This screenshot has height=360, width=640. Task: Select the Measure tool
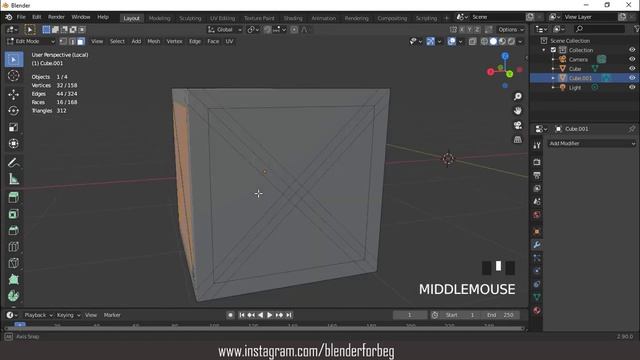pos(13,179)
